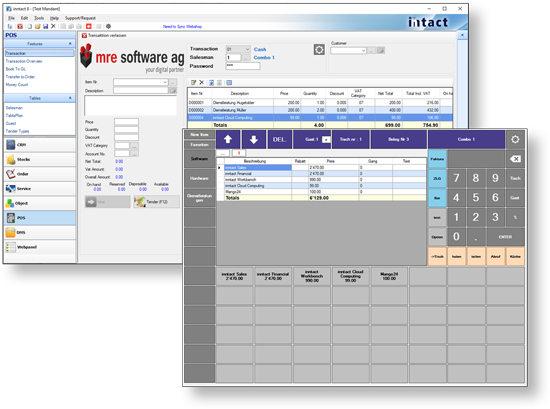550x409 pixels.
Task: Click in the Password field
Action: (x=242, y=66)
